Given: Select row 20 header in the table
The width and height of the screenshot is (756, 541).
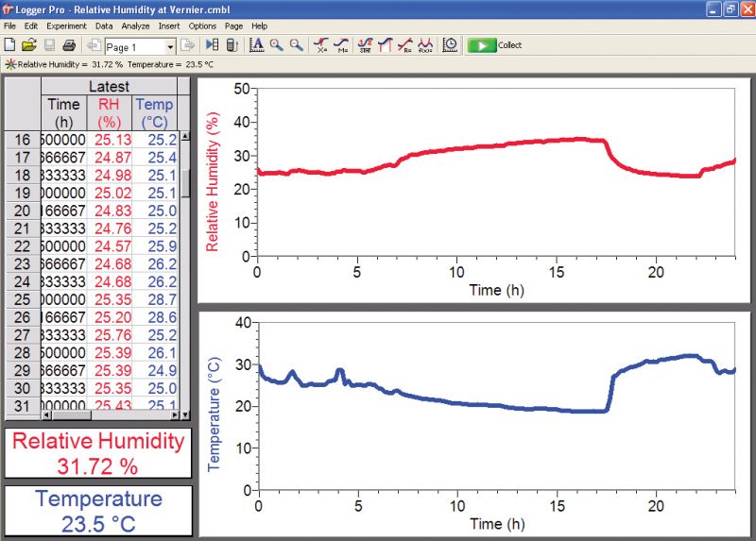Looking at the screenshot, I should (23, 211).
